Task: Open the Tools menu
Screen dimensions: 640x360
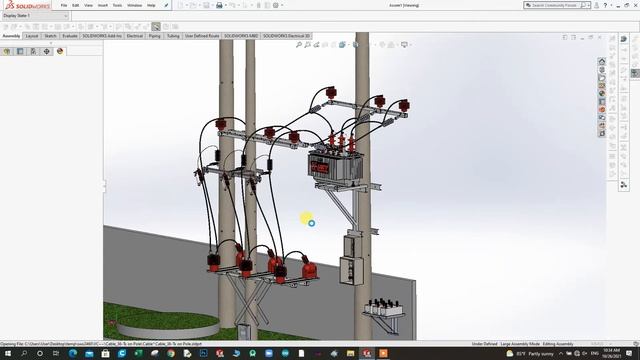Action: 117,5
